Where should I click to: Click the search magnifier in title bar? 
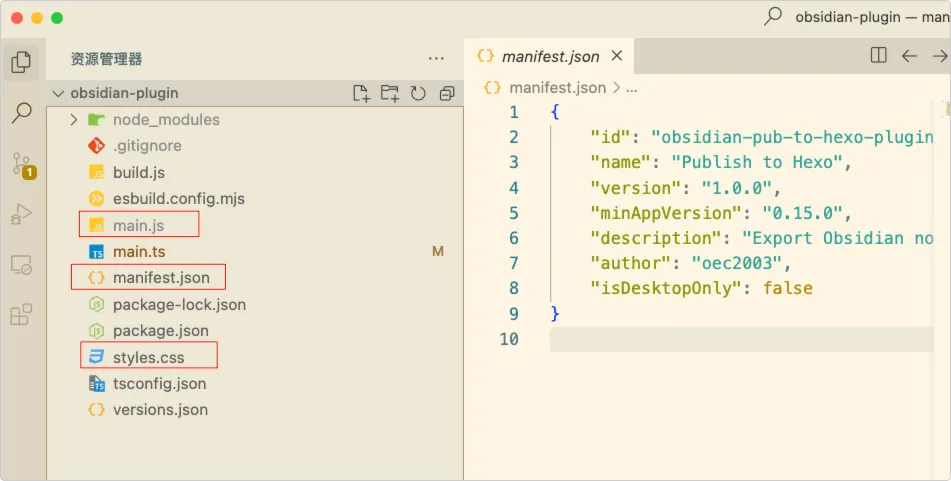pos(773,16)
